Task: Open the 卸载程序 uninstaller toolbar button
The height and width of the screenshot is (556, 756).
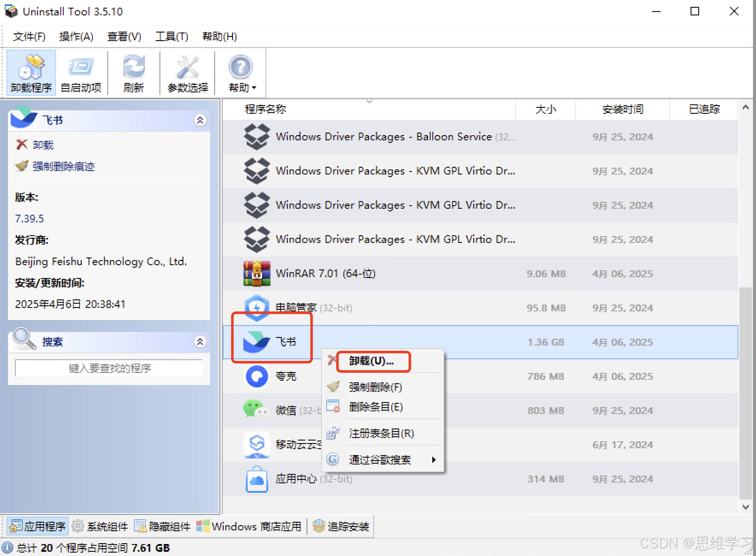Action: point(31,73)
